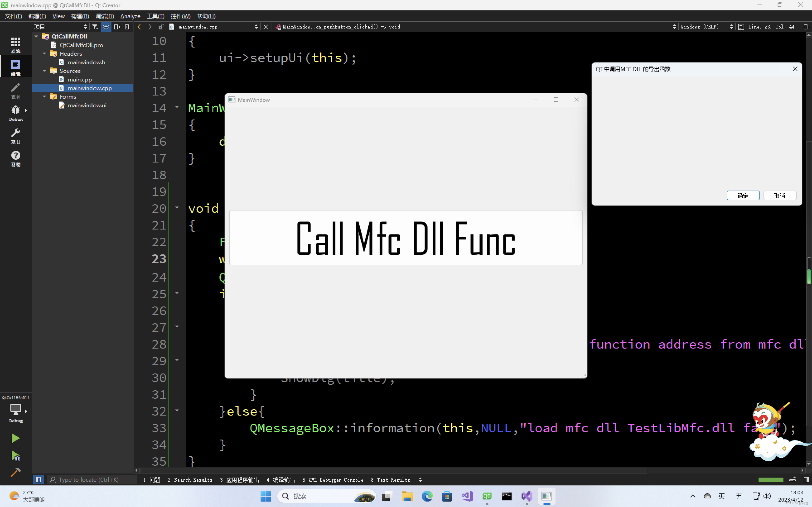Open the Analyze menu
812x507 pixels.
pyautogui.click(x=130, y=16)
